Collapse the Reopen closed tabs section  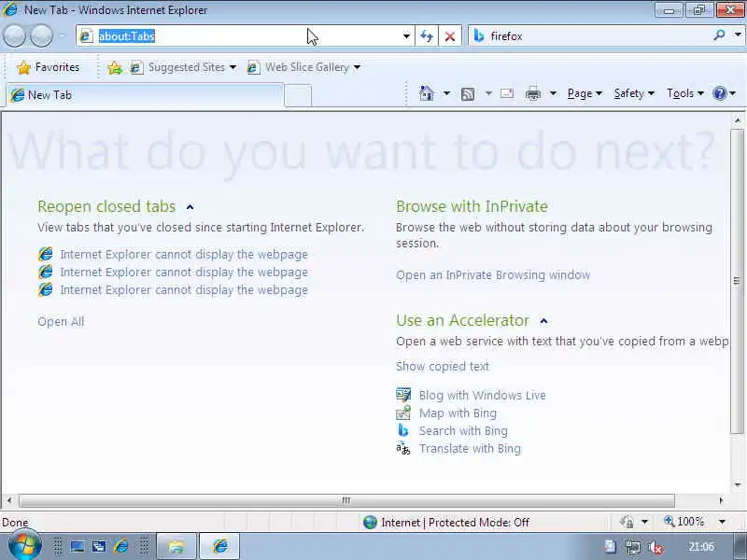[x=190, y=207]
